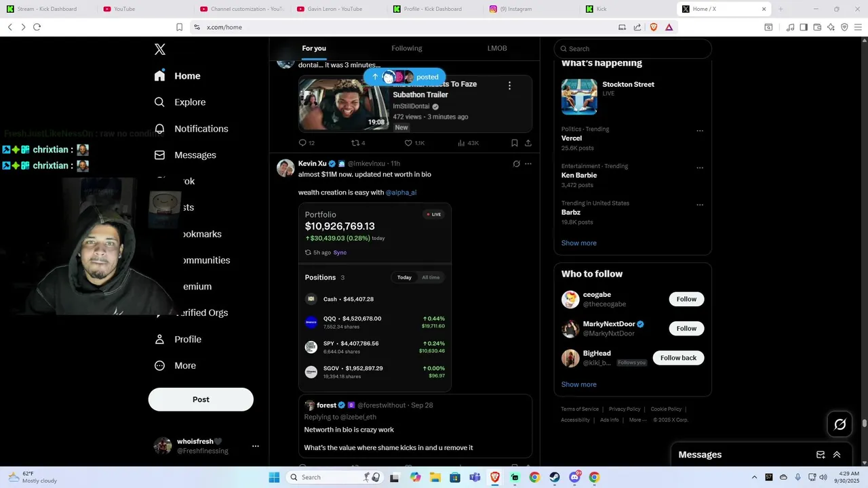Click the X search field
Image resolution: width=868 pixels, height=488 pixels.
coord(633,49)
